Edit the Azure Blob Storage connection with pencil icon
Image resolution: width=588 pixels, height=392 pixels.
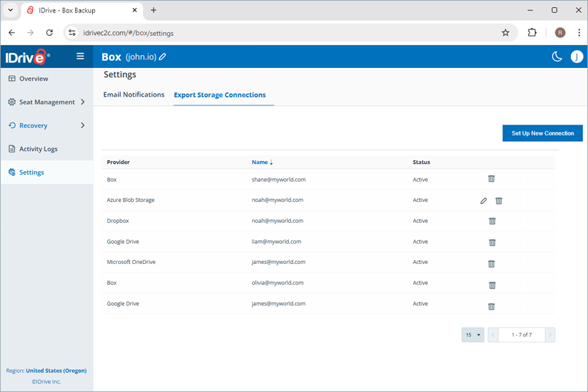coord(483,201)
